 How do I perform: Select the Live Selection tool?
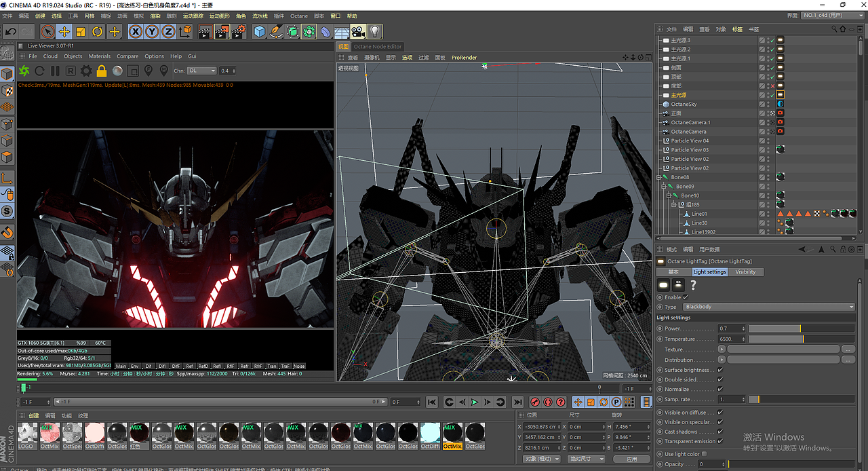(x=47, y=31)
